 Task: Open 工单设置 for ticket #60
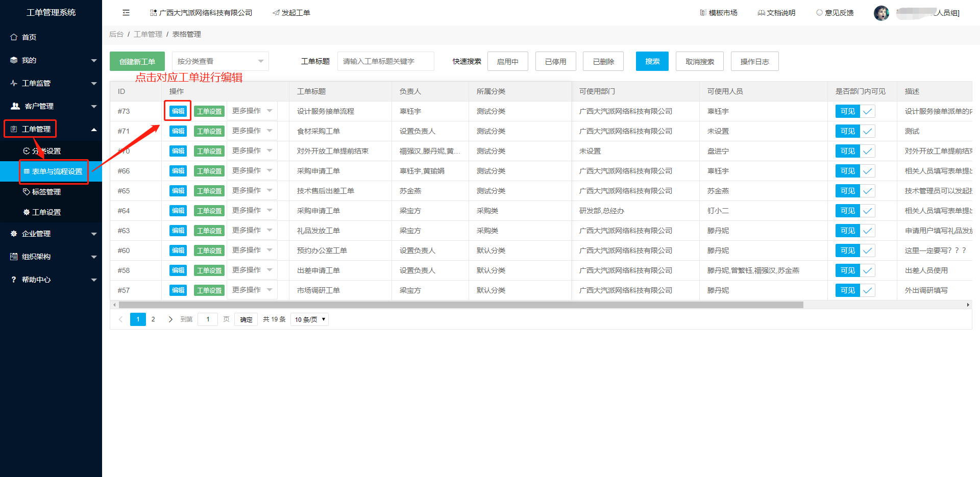point(209,250)
